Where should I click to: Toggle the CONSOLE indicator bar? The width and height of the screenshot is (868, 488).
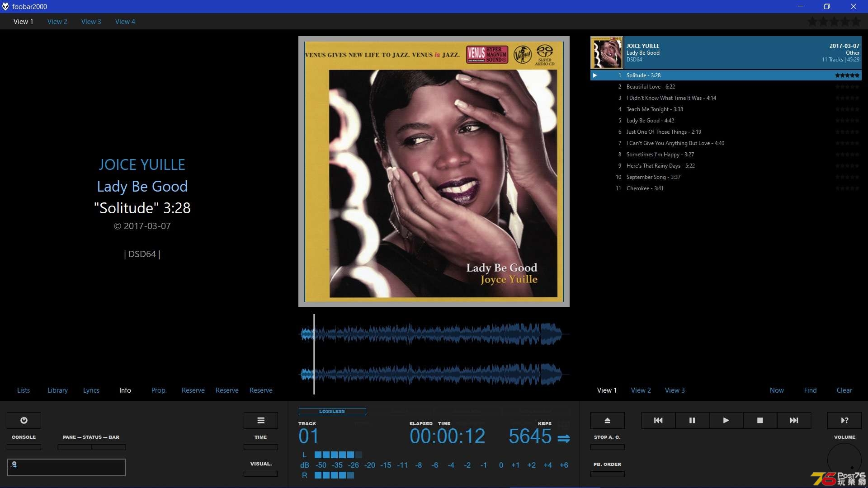(24, 447)
